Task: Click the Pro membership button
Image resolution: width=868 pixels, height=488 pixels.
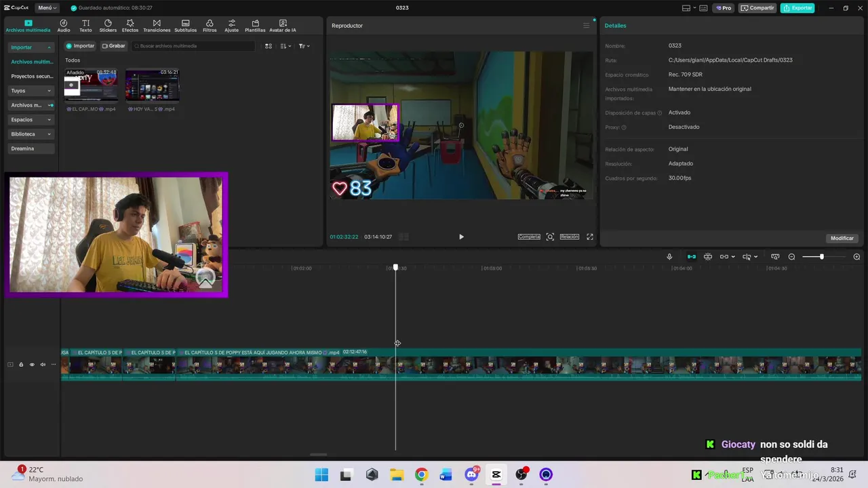Action: (x=724, y=8)
